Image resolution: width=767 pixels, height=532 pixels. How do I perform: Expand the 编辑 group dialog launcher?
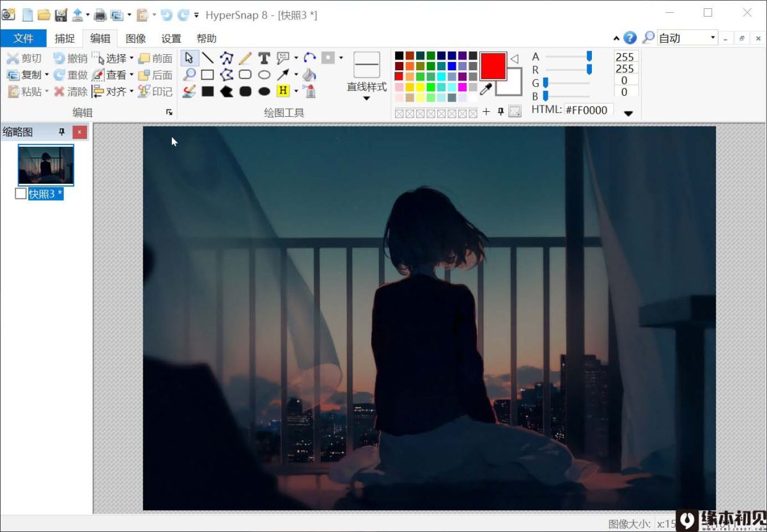pos(169,112)
